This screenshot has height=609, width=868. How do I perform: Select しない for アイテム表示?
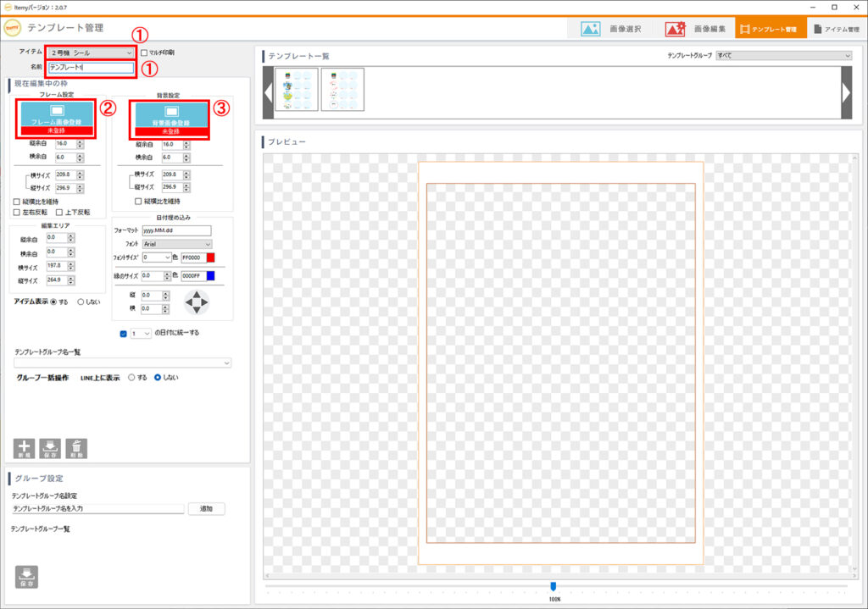tap(81, 302)
